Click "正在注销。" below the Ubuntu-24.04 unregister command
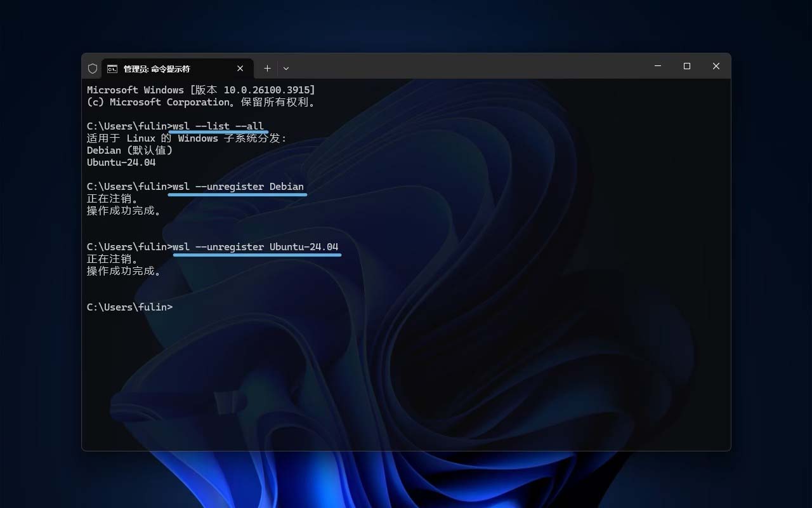The height and width of the screenshot is (508, 812). 113,259
